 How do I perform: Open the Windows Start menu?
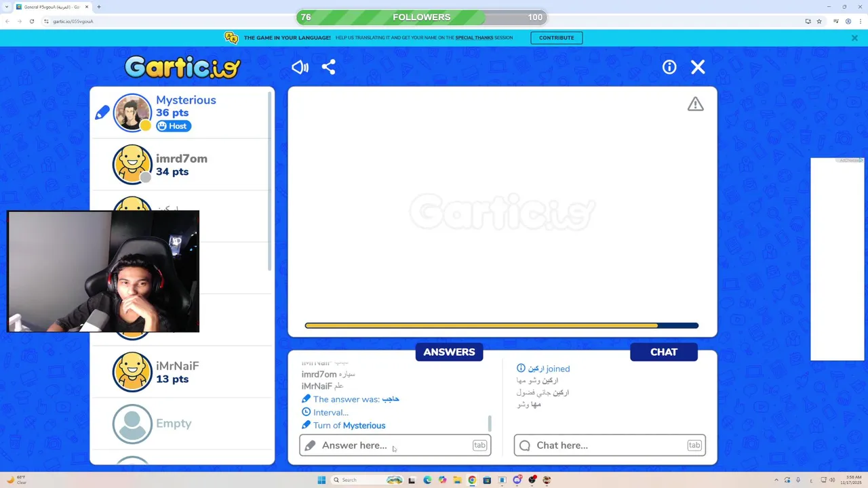tap(321, 480)
